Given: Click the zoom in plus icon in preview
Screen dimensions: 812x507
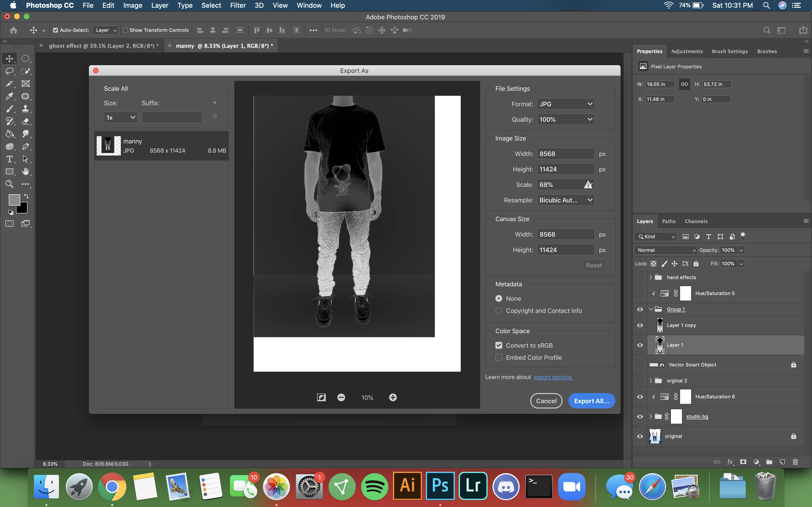Looking at the screenshot, I should tap(392, 397).
